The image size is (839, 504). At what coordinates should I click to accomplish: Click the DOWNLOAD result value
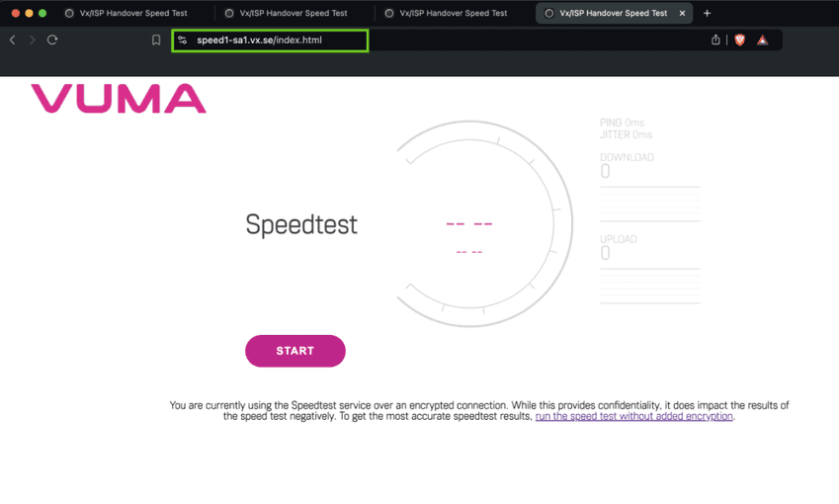point(606,172)
